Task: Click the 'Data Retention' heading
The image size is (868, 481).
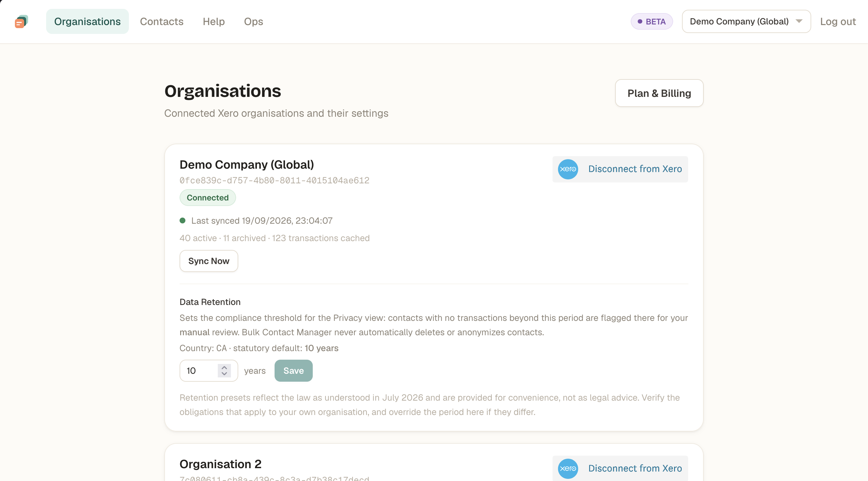Action: click(210, 302)
